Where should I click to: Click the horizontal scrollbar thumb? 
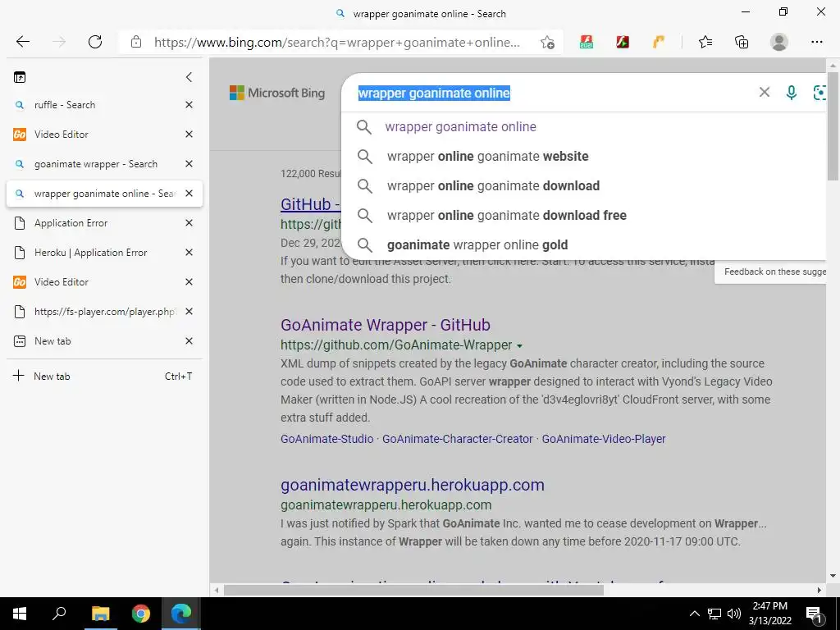coord(413,591)
